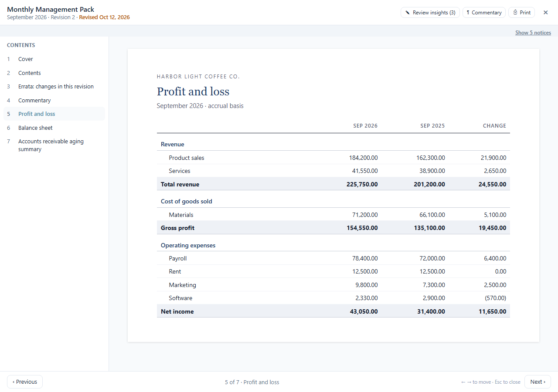Click the Harbor Light Coffee Co. heading

click(198, 77)
